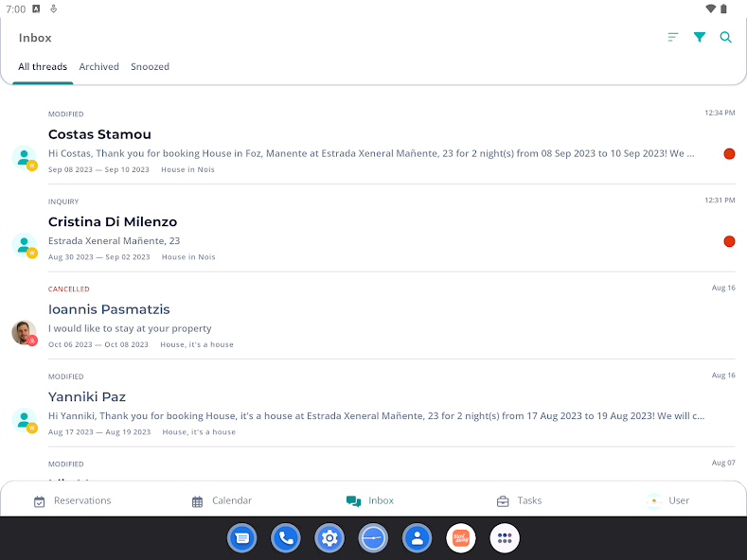Screen dimensions: 747x560
Task: Switch to the Snoozed tab
Action: click(151, 66)
